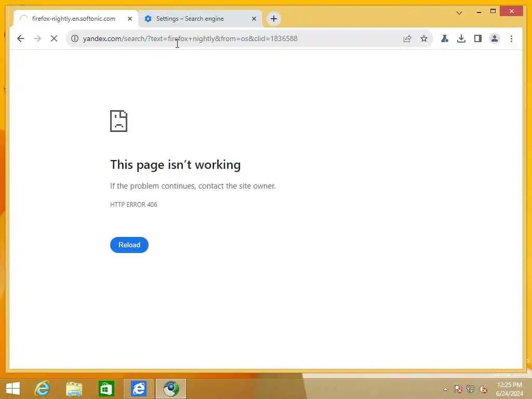The width and height of the screenshot is (532, 399).
Task: Switch to firefox-nightly.en.softonic.com tab
Action: 73,19
